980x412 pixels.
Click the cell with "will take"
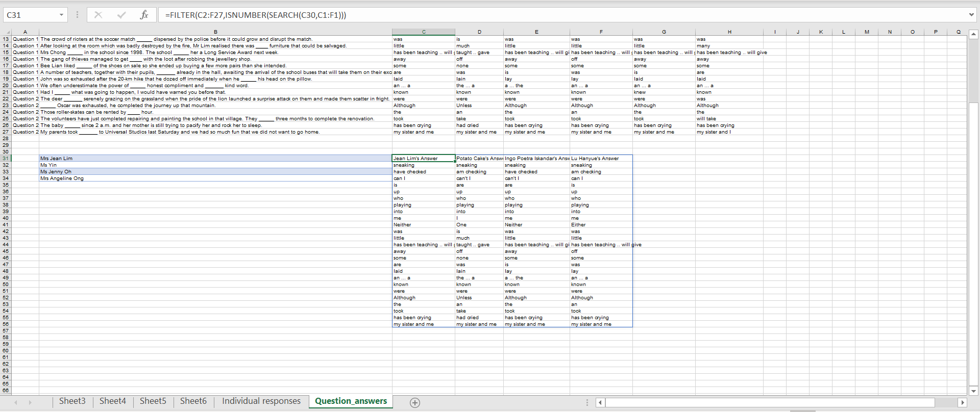(729, 119)
